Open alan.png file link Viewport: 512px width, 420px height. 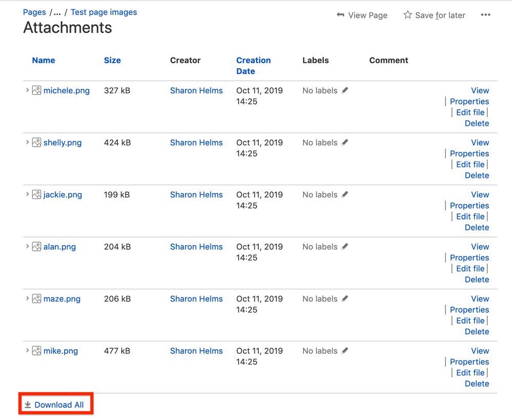tap(59, 247)
